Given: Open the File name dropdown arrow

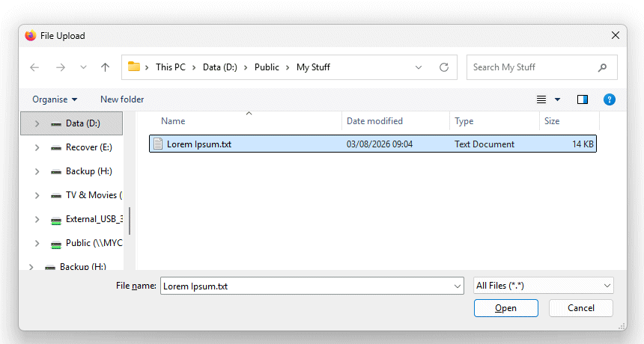Looking at the screenshot, I should 457,286.
